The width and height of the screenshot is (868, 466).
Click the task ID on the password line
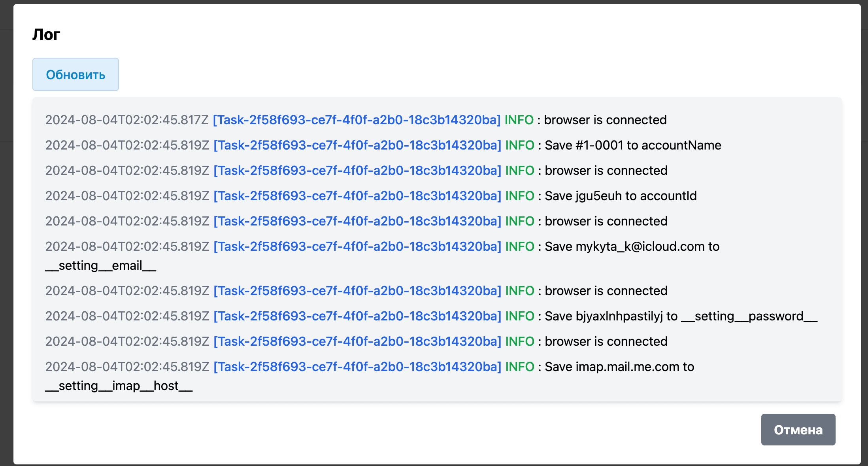coord(356,316)
